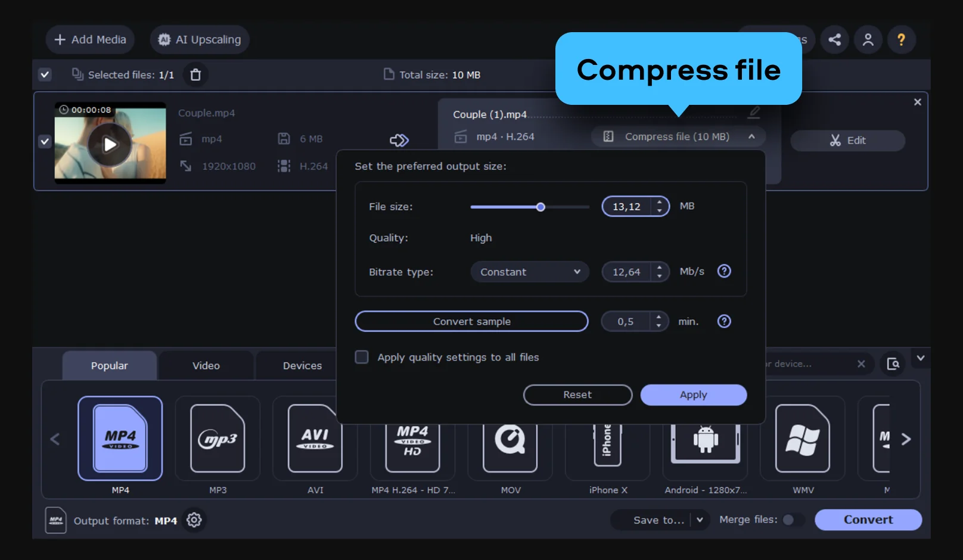This screenshot has width=963, height=560.
Task: Click the conversion arrow icon between source and output
Action: (399, 140)
